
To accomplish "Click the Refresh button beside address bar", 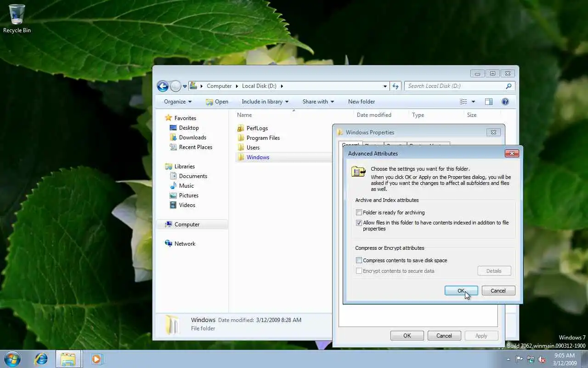I will (396, 86).
